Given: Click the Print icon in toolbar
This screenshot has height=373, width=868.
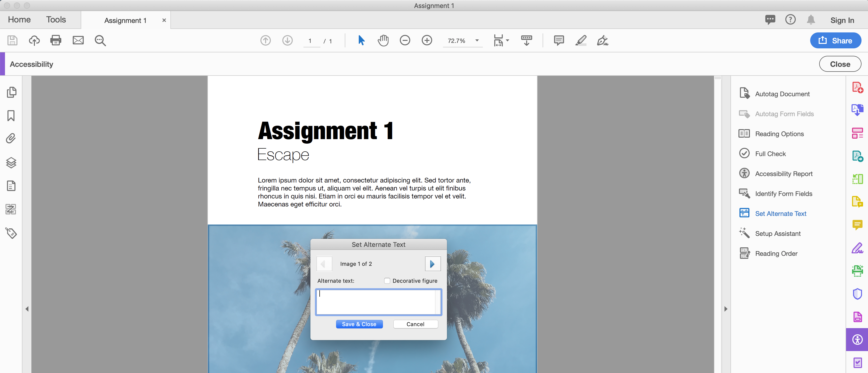Looking at the screenshot, I should pyautogui.click(x=56, y=40).
